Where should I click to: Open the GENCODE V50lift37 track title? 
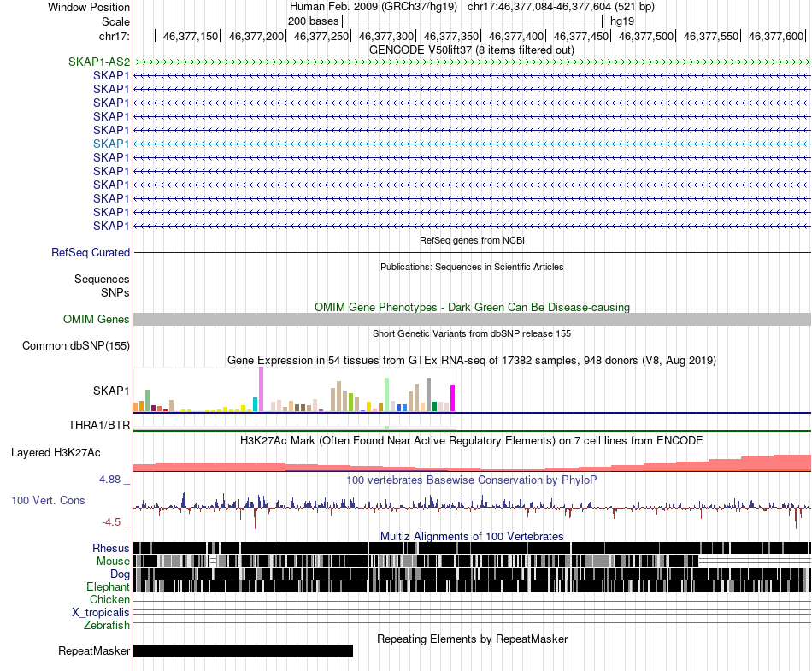(471, 50)
